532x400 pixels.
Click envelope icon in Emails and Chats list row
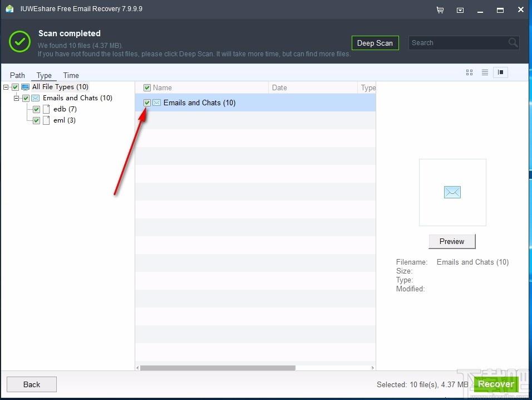click(156, 103)
